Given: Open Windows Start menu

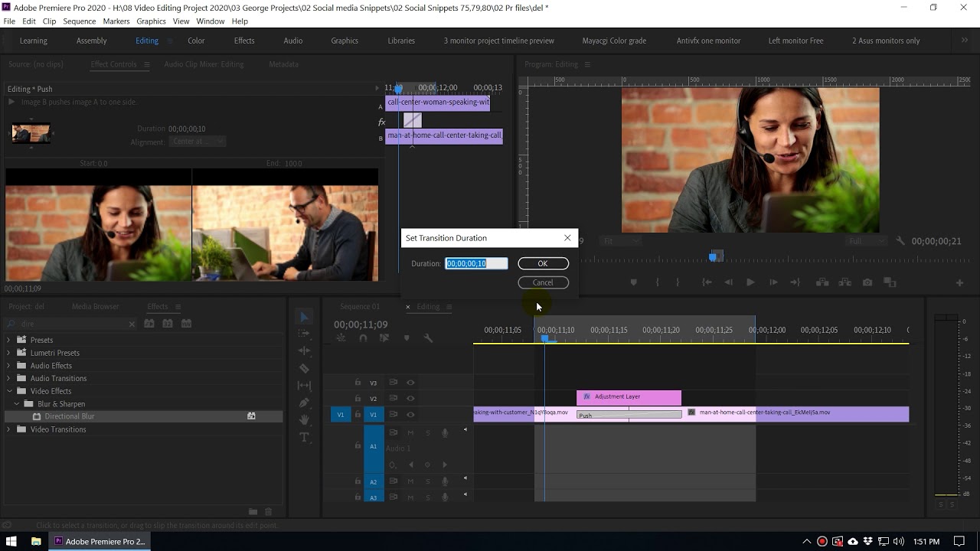Looking at the screenshot, I should [x=11, y=541].
